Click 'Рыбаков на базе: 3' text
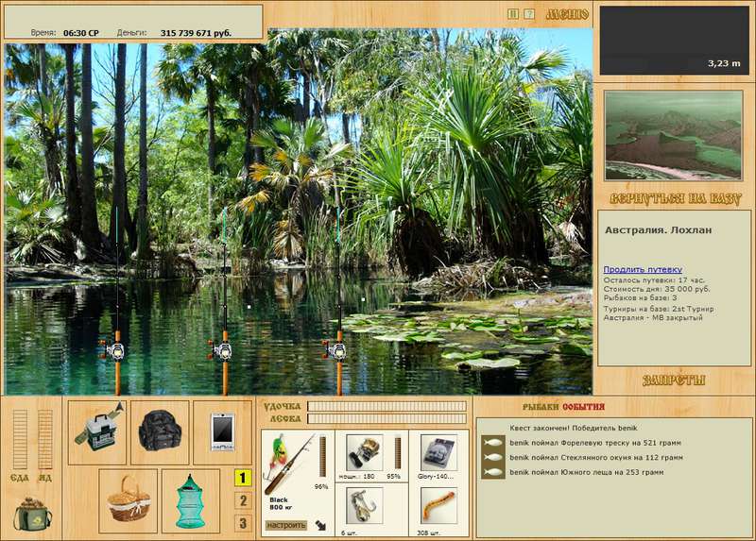Screen dimensions: 756x541 click(x=640, y=297)
